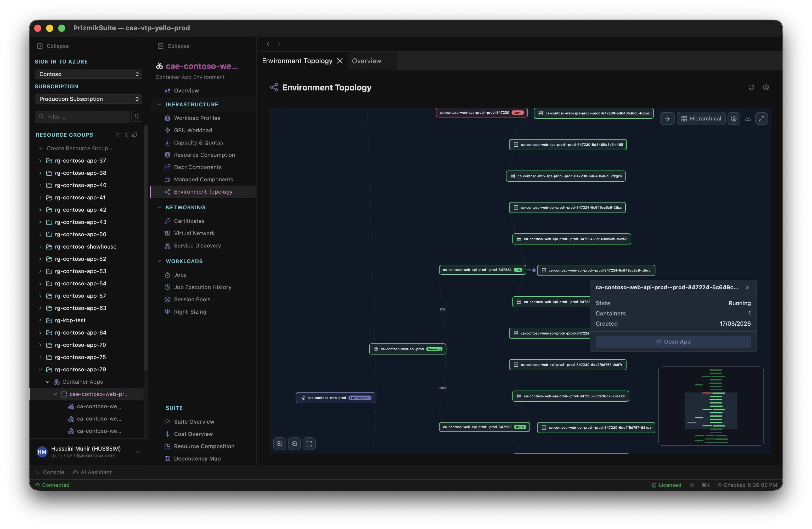812x529 pixels.
Task: Navigate back with the left chevron
Action: (x=268, y=44)
